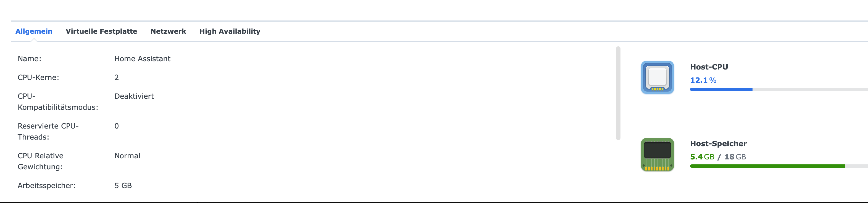The width and height of the screenshot is (868, 203).
Task: Click the CPU-Kerne value 2
Action: click(x=117, y=78)
